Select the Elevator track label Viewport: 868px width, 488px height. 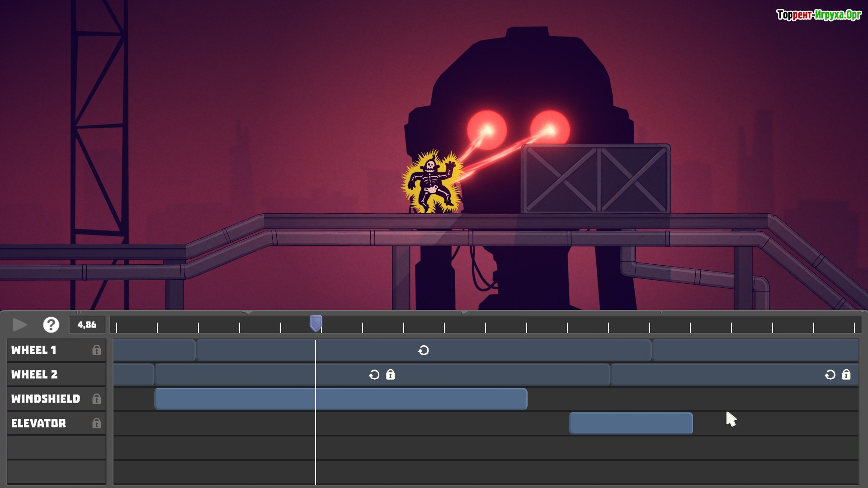click(x=39, y=423)
